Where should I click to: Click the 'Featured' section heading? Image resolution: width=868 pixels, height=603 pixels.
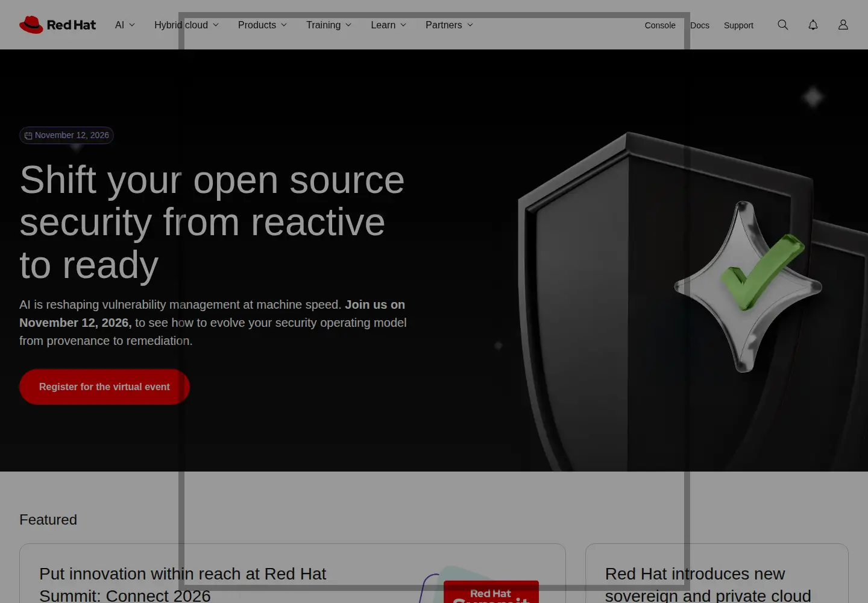click(x=48, y=520)
